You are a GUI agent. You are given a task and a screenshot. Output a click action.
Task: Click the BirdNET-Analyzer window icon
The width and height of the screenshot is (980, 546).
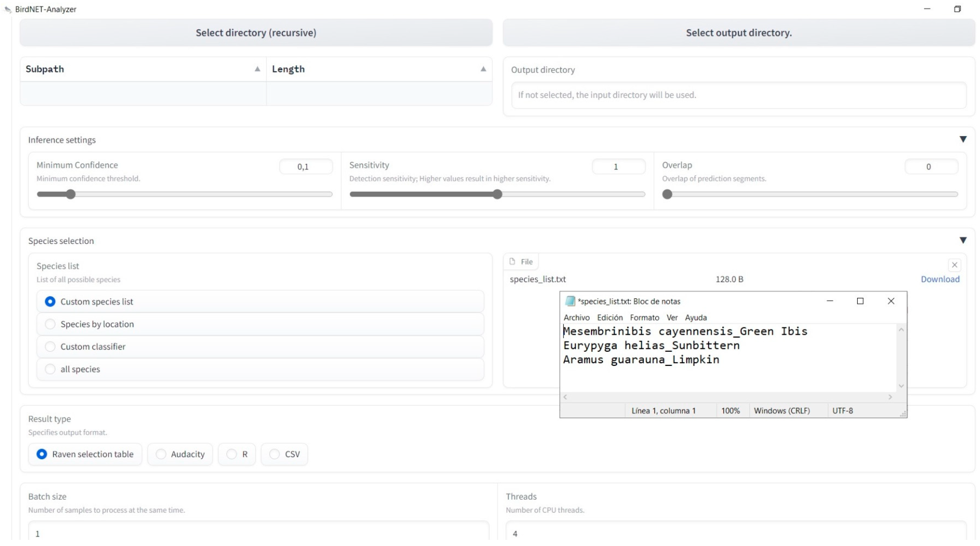tap(8, 9)
